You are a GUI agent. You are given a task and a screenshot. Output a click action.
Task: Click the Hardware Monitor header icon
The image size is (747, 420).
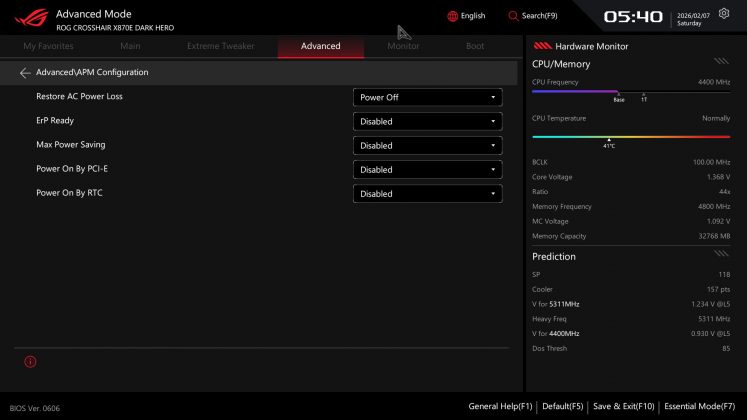542,46
